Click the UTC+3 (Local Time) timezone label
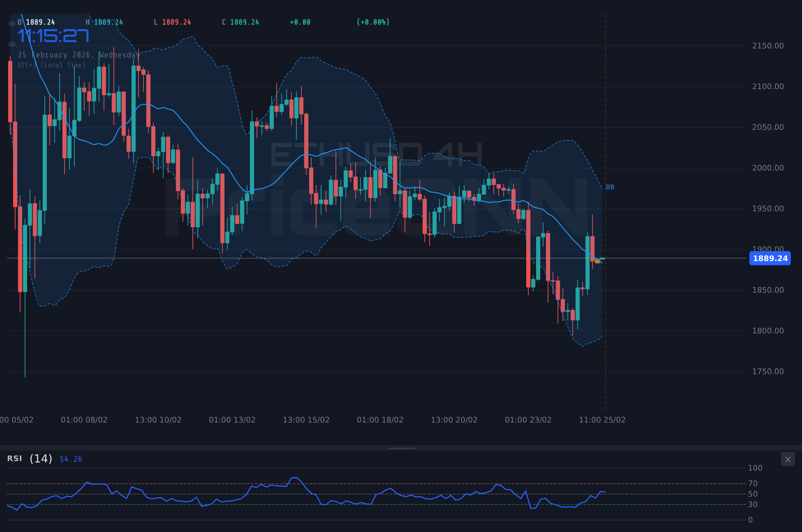The height and width of the screenshot is (532, 802). click(52, 65)
